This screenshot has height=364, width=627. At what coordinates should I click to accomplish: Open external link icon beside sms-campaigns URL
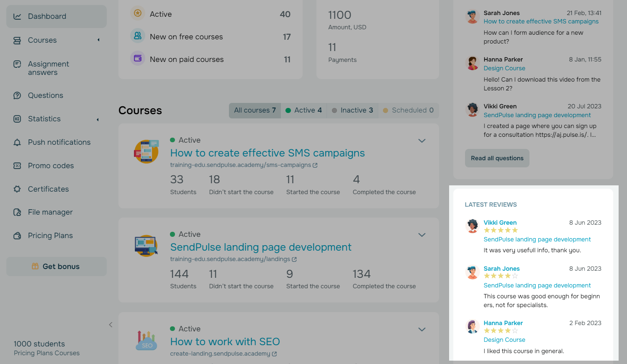pyautogui.click(x=315, y=165)
